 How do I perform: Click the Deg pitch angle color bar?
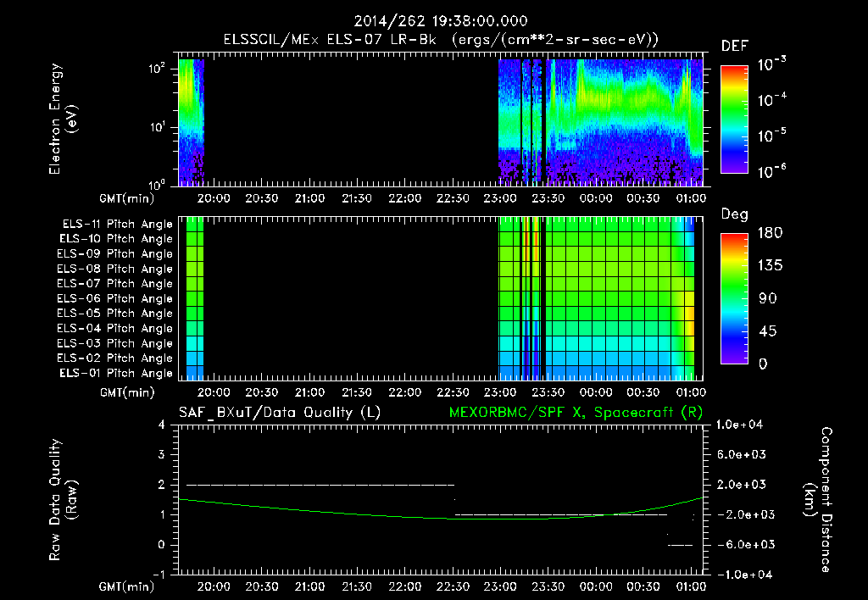pos(734,299)
